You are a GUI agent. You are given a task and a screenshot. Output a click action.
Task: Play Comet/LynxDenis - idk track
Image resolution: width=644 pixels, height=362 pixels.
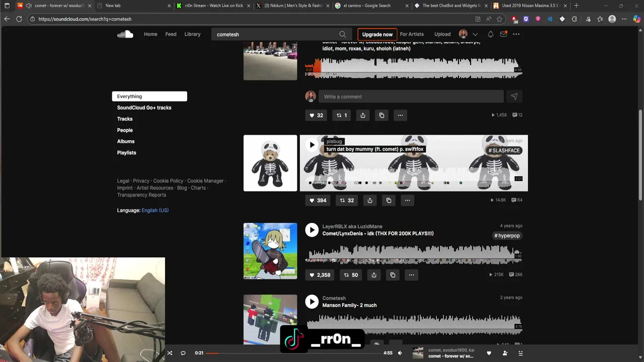312,230
